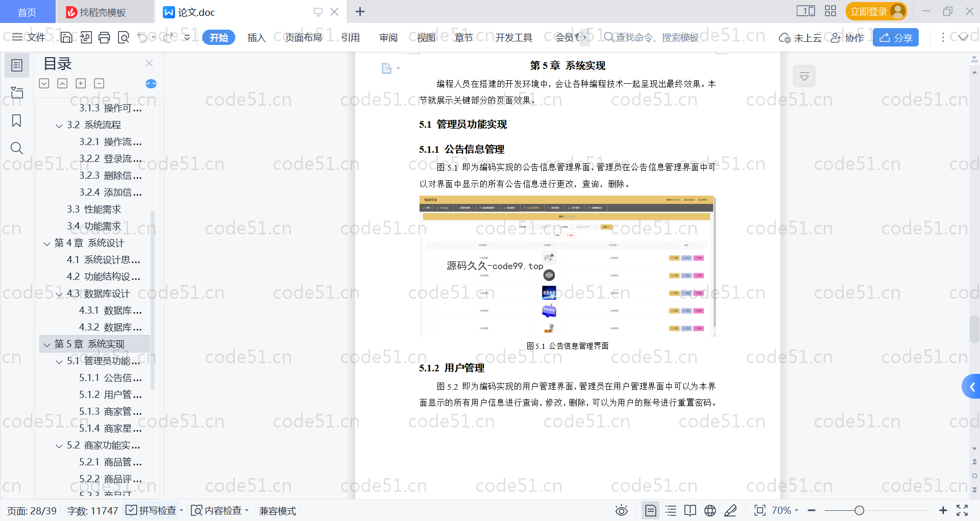Screen dimensions: 980x521
Task: Click zoom in plus button
Action: [x=943, y=510]
